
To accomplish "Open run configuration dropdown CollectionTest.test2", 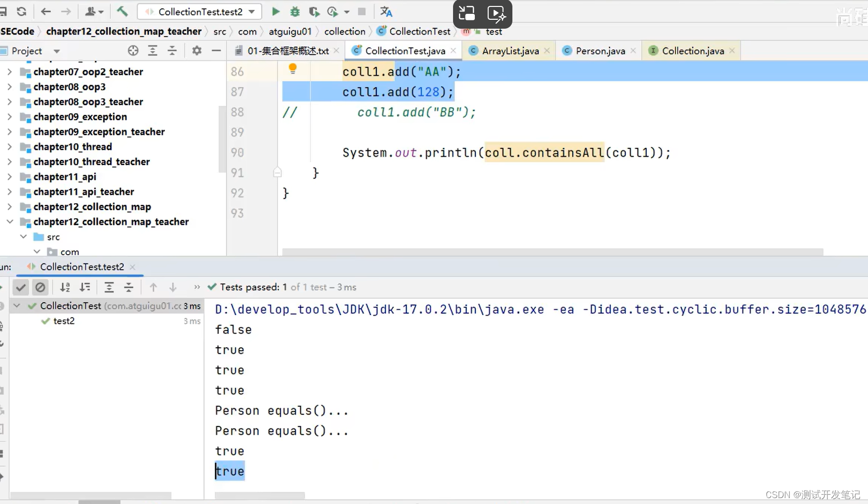I will (200, 11).
